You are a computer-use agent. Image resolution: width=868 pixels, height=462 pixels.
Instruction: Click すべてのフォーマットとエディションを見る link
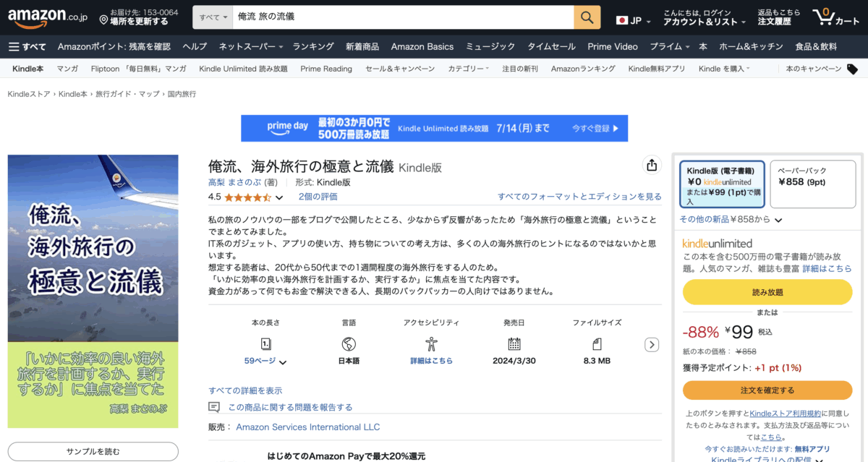pyautogui.click(x=579, y=197)
